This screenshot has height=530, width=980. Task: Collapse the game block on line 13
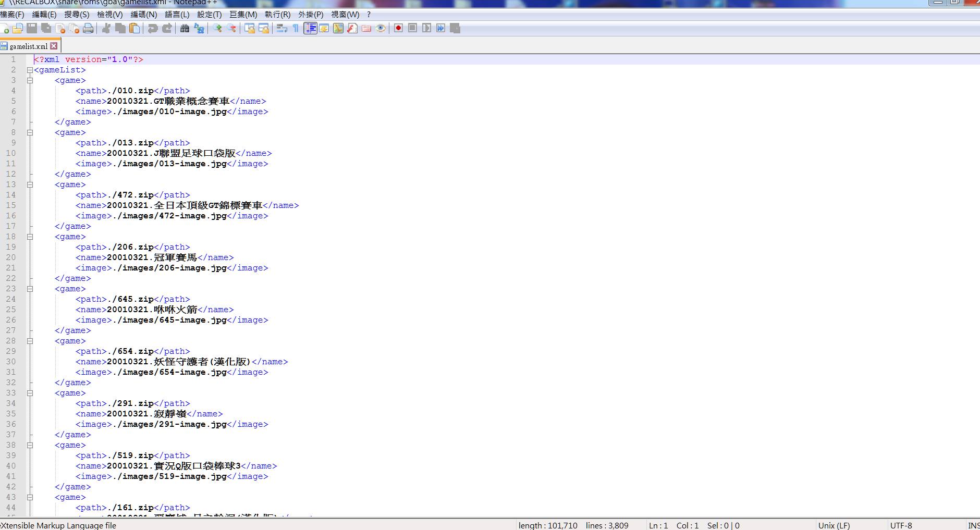(30, 184)
